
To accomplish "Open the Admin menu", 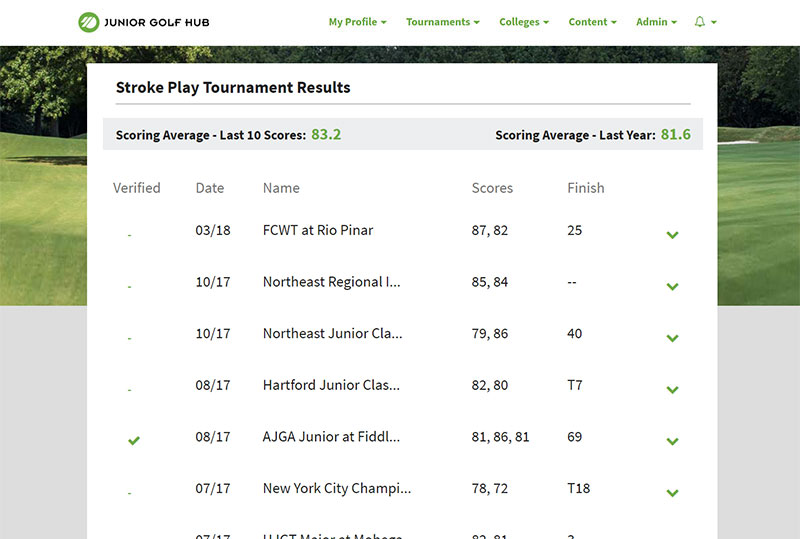I will [656, 22].
